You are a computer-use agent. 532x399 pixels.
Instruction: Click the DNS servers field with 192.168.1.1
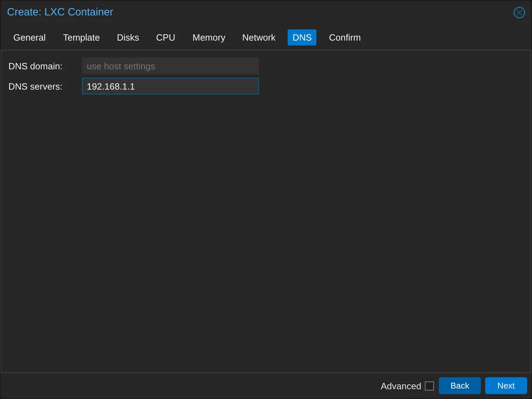(x=170, y=86)
